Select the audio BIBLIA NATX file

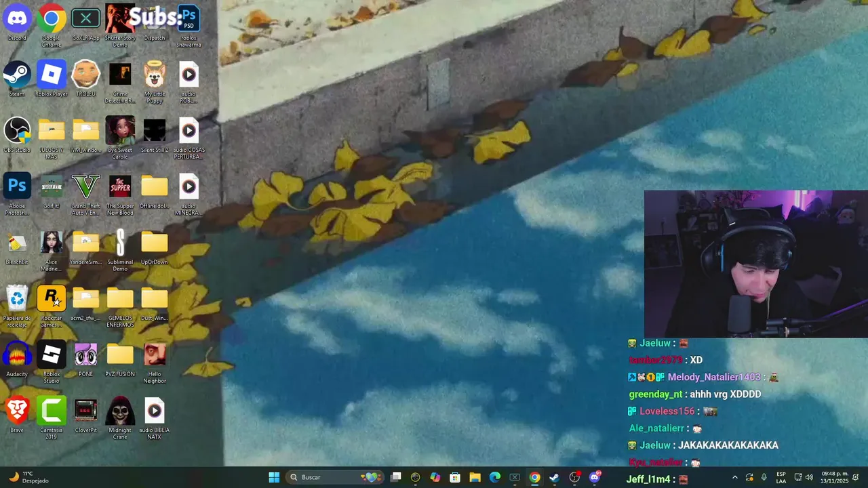[x=155, y=418]
